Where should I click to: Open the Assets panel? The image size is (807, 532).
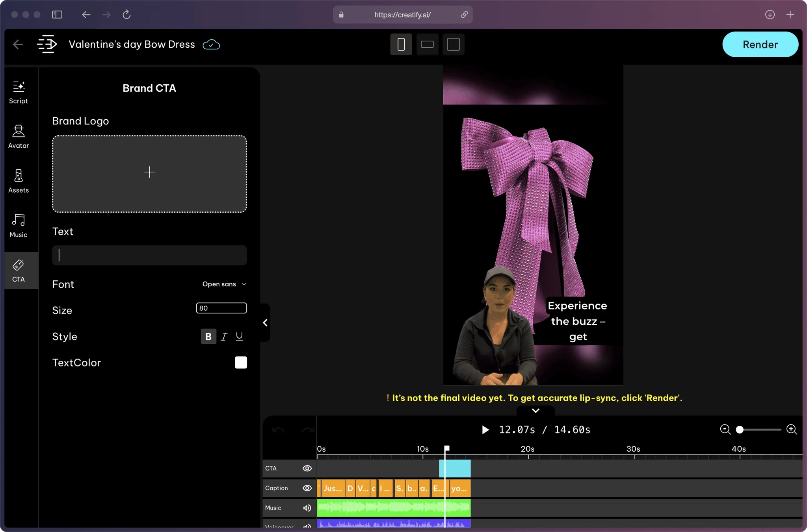[x=19, y=181]
